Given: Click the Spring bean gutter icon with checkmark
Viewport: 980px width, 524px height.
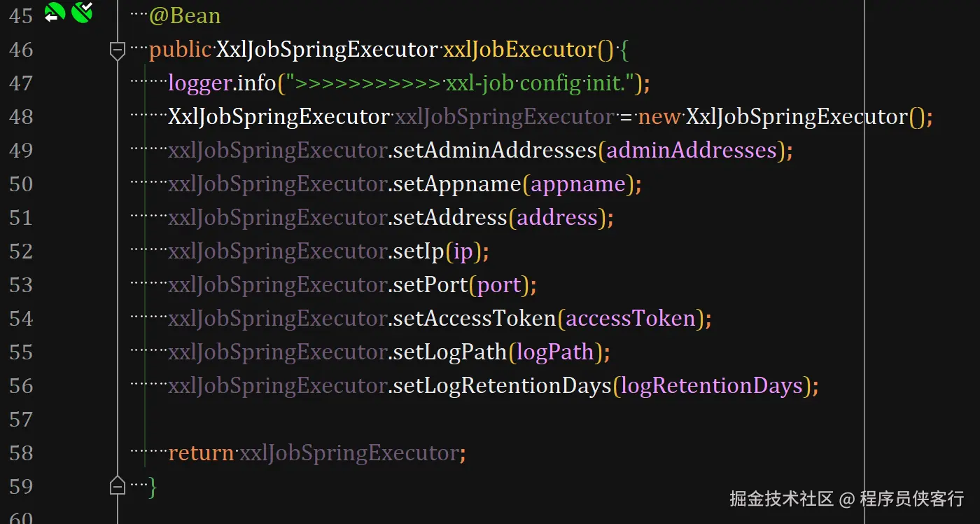Looking at the screenshot, I should click(x=83, y=12).
